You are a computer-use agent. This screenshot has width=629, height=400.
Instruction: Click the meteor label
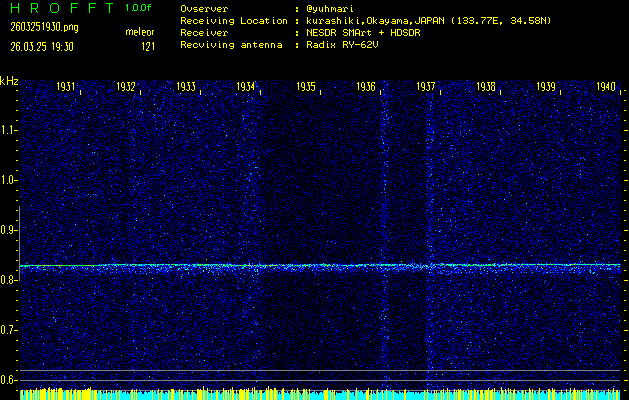click(140, 32)
